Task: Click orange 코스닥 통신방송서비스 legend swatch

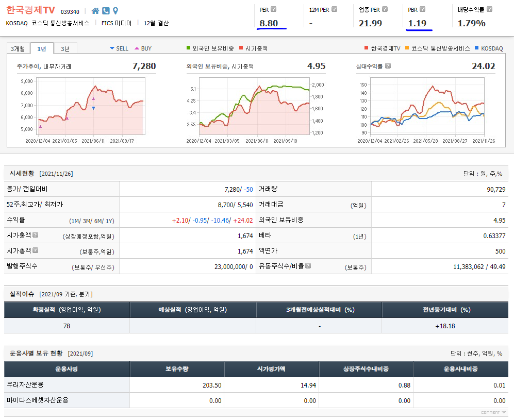Action: pyautogui.click(x=407, y=48)
